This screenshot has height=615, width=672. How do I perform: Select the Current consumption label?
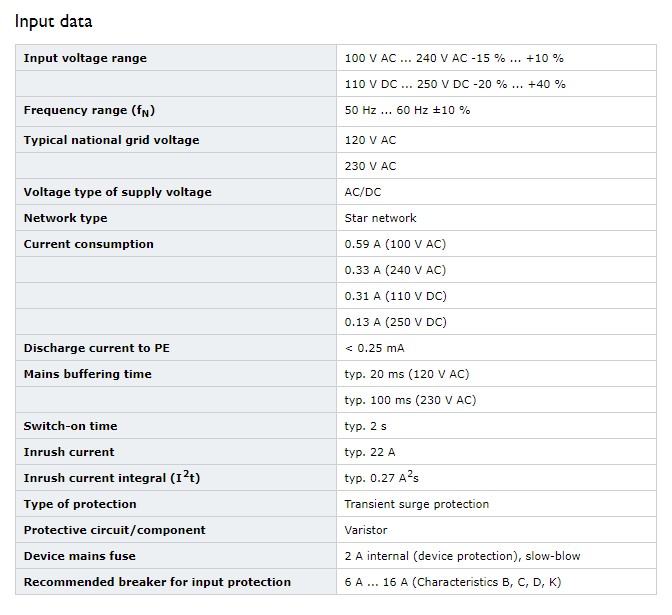(x=88, y=244)
